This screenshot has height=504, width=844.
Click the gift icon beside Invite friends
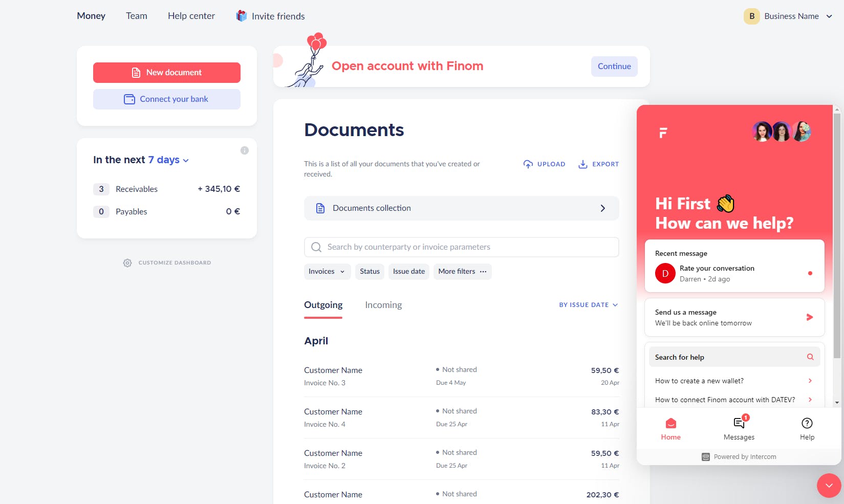pyautogui.click(x=241, y=16)
